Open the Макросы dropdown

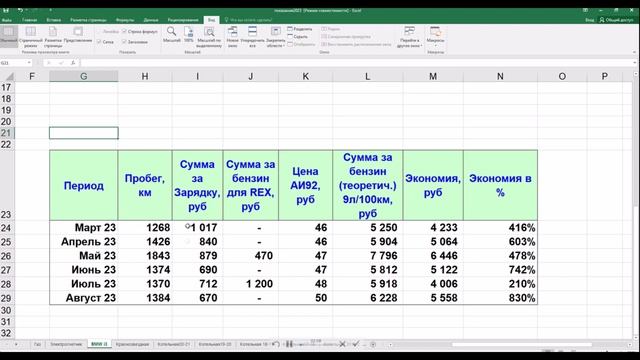(x=435, y=36)
